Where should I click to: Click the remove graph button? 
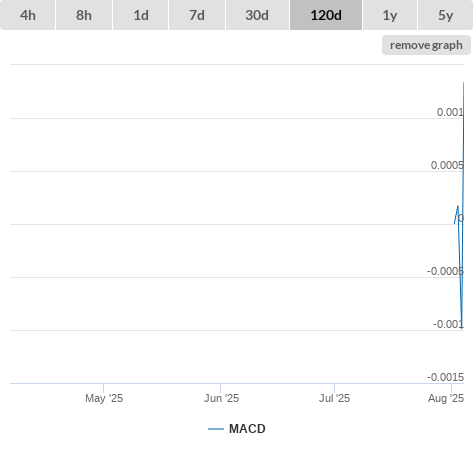click(426, 45)
